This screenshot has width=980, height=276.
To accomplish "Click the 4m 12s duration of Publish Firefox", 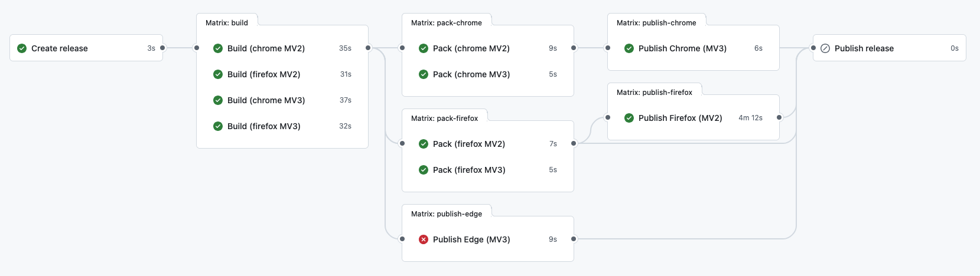I will (x=750, y=118).
